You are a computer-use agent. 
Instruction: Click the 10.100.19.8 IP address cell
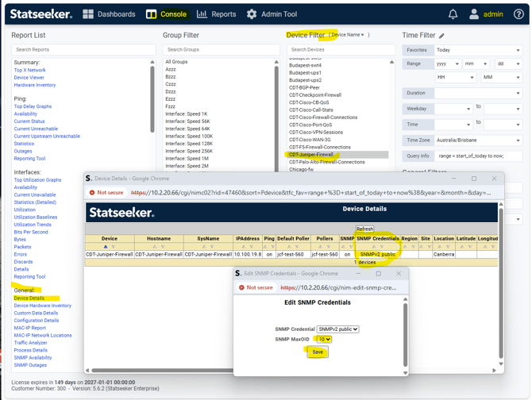(248, 254)
